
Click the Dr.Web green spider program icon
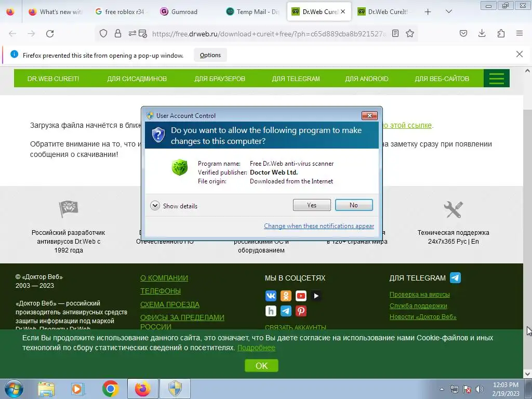click(x=179, y=168)
